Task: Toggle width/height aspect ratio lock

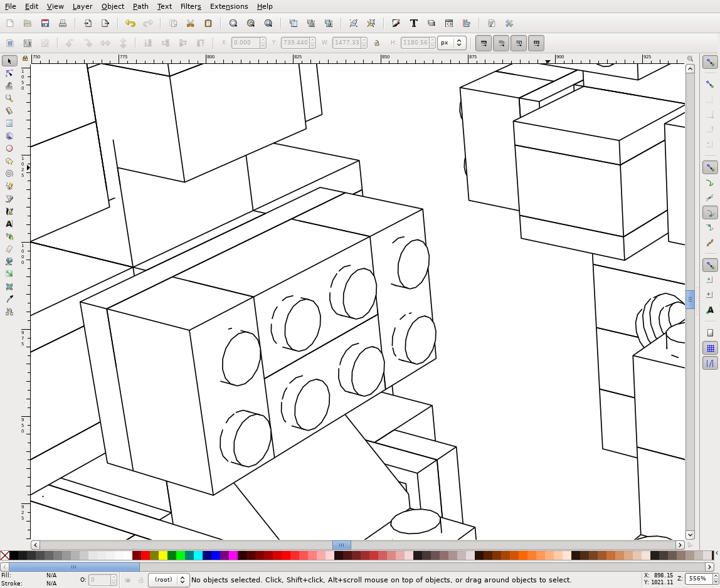Action: [x=376, y=43]
